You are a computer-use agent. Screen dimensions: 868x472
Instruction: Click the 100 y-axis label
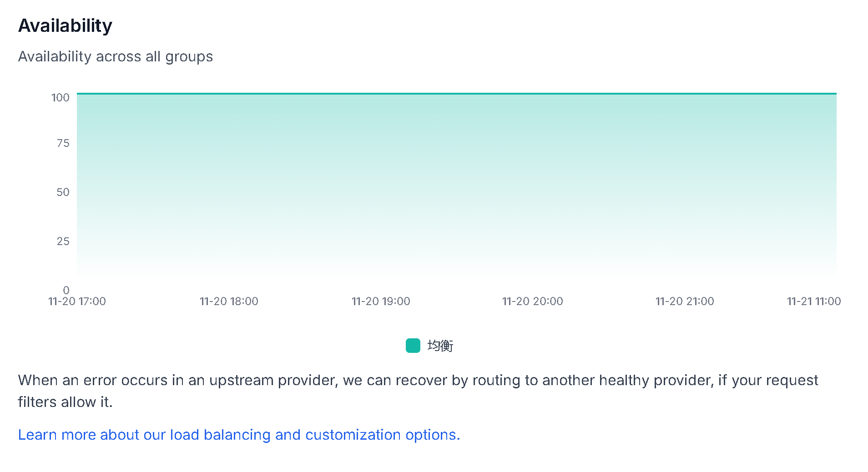coord(61,98)
